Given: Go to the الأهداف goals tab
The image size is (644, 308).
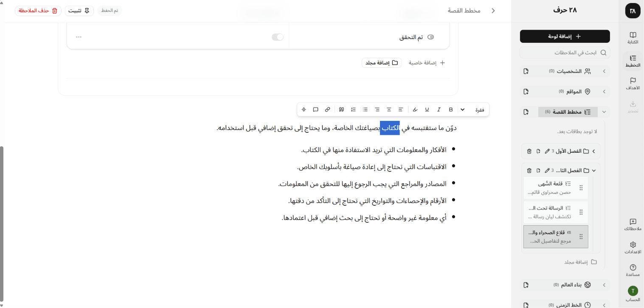Looking at the screenshot, I should click(x=633, y=84).
